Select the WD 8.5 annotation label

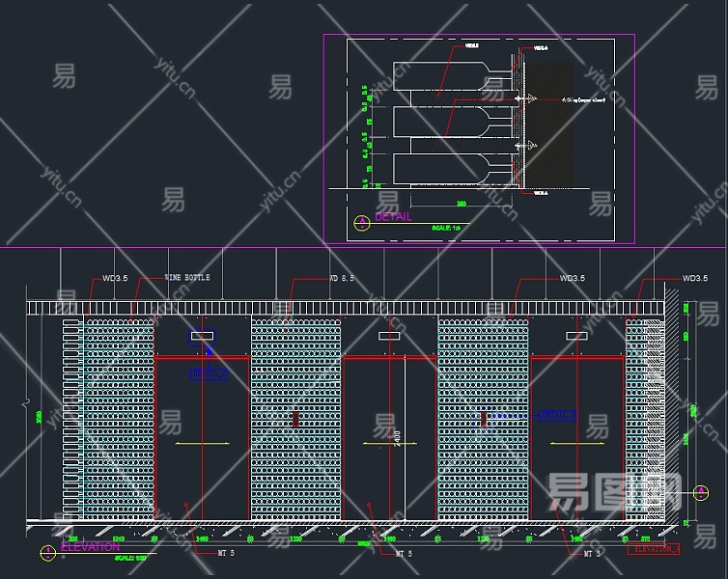pos(341,278)
